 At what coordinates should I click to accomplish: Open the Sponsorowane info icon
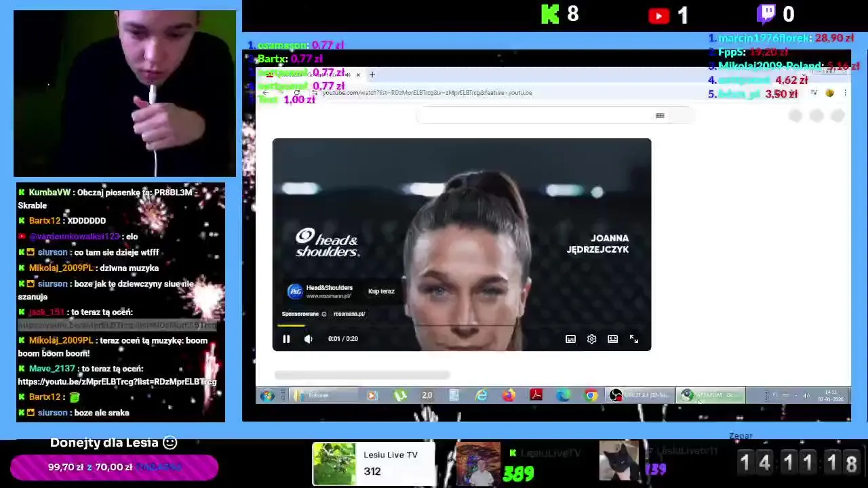coord(323,314)
